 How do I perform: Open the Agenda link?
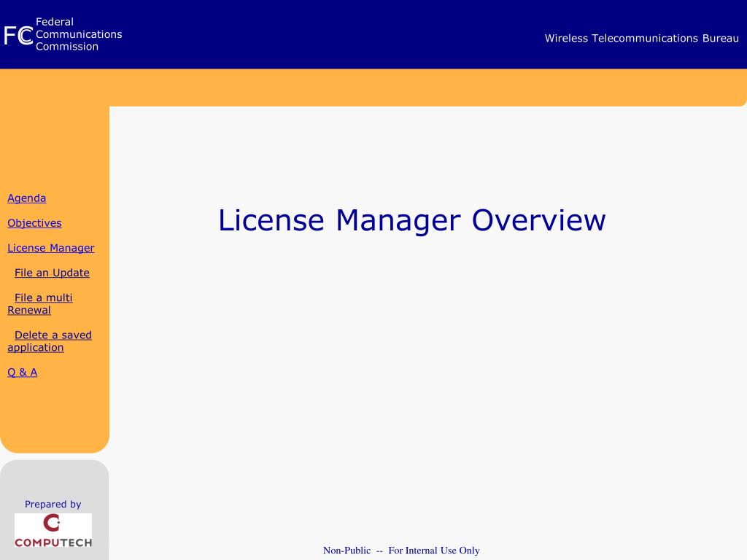[26, 198]
